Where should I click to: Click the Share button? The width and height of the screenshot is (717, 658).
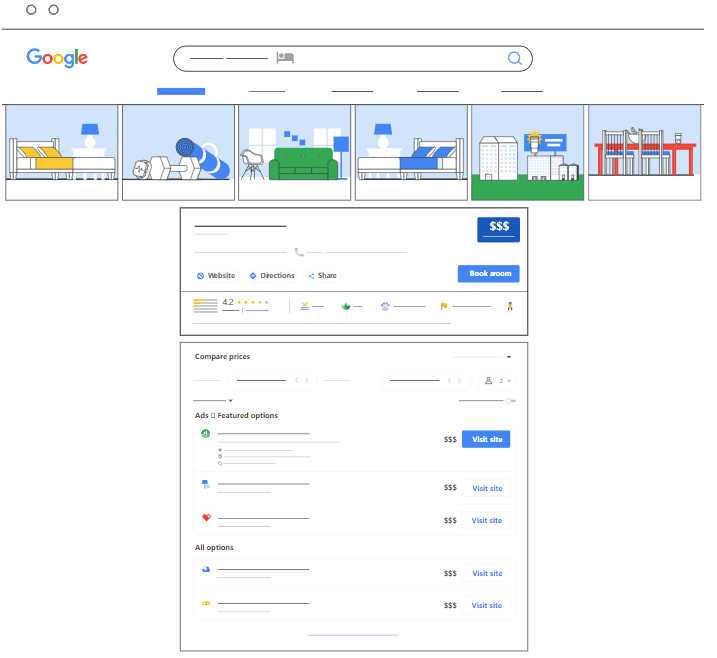tap(322, 276)
